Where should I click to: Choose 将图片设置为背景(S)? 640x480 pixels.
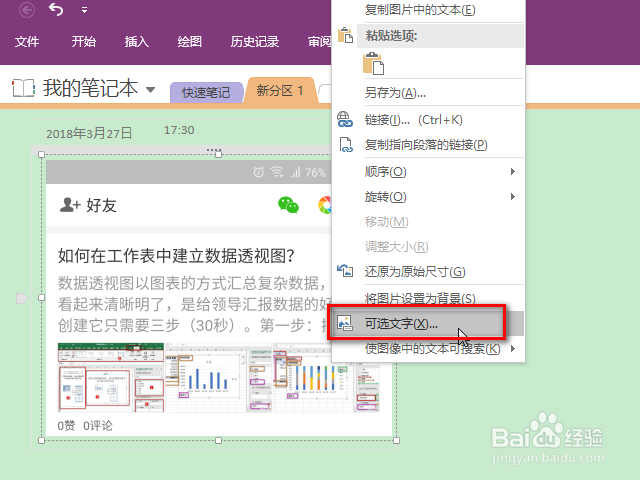click(420, 298)
